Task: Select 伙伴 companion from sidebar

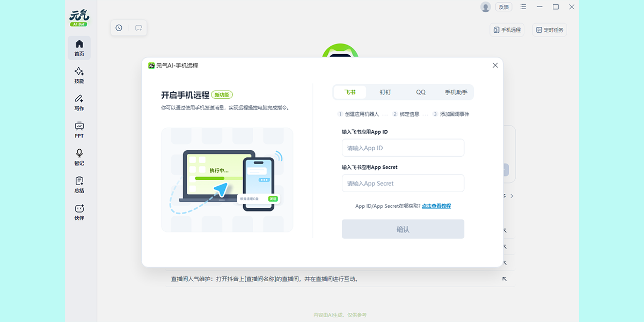Action: (x=79, y=212)
